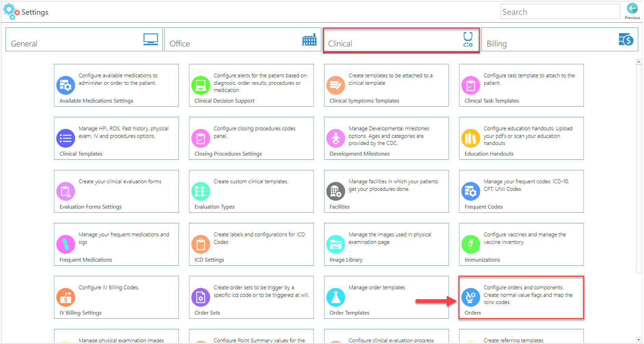
Task: Click the scrollbar down arrow
Action: click(x=639, y=340)
